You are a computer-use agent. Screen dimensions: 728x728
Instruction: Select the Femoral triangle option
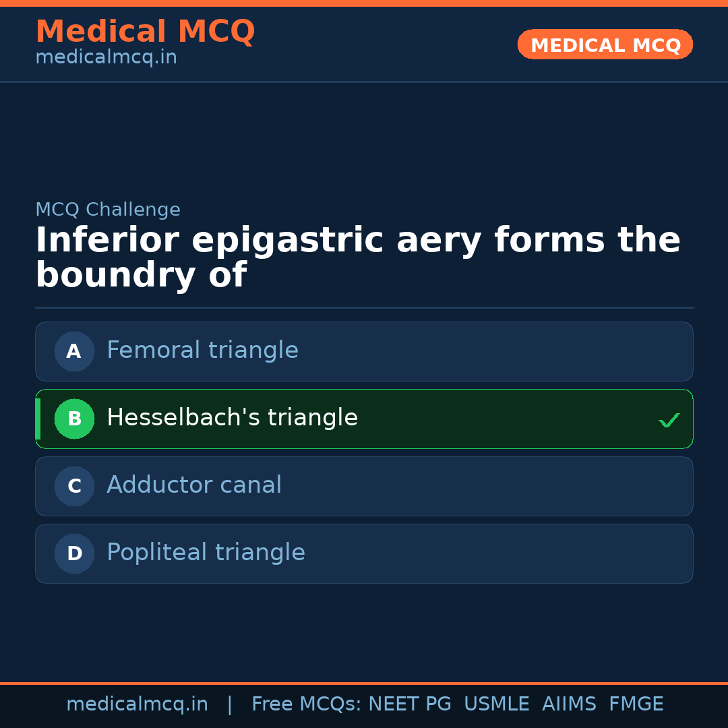click(202, 351)
